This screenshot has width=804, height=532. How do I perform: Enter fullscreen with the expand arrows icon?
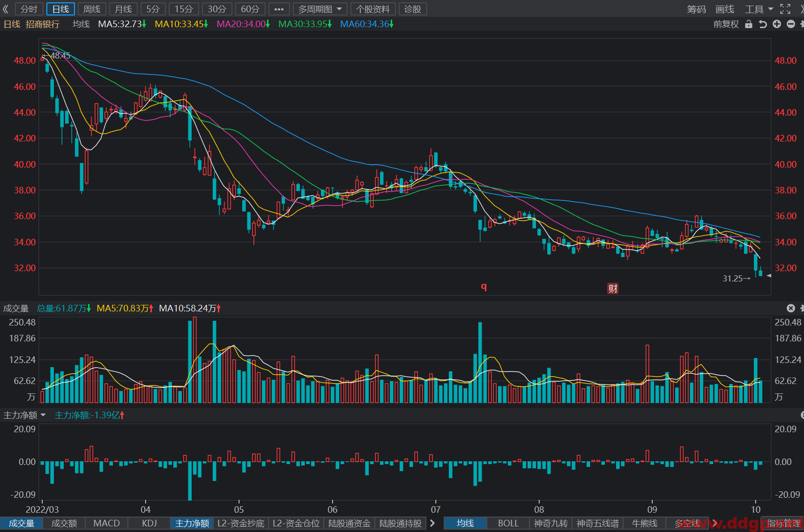click(x=785, y=9)
